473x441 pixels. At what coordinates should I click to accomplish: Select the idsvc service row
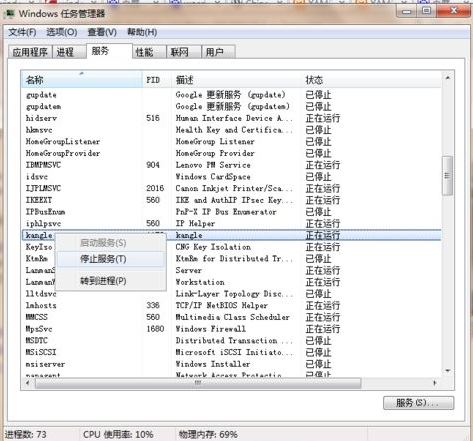pos(232,177)
